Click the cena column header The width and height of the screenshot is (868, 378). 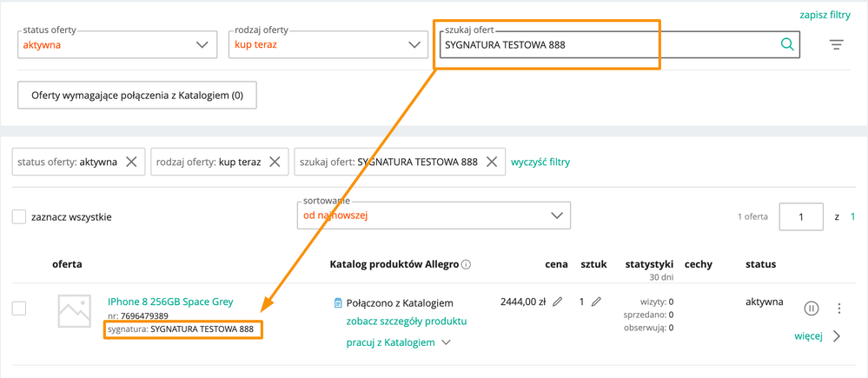coord(556,264)
